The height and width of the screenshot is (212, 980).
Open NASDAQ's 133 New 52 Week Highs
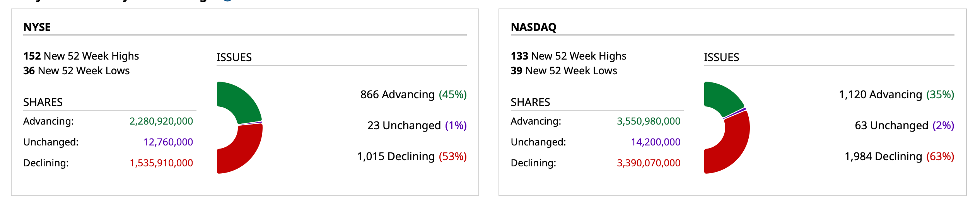tap(569, 56)
